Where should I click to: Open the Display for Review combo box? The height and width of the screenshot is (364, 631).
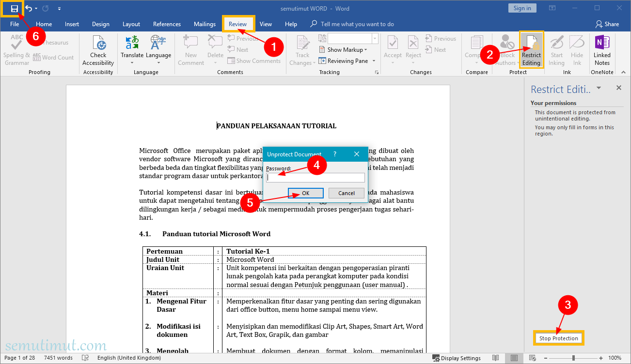pyautogui.click(x=353, y=38)
